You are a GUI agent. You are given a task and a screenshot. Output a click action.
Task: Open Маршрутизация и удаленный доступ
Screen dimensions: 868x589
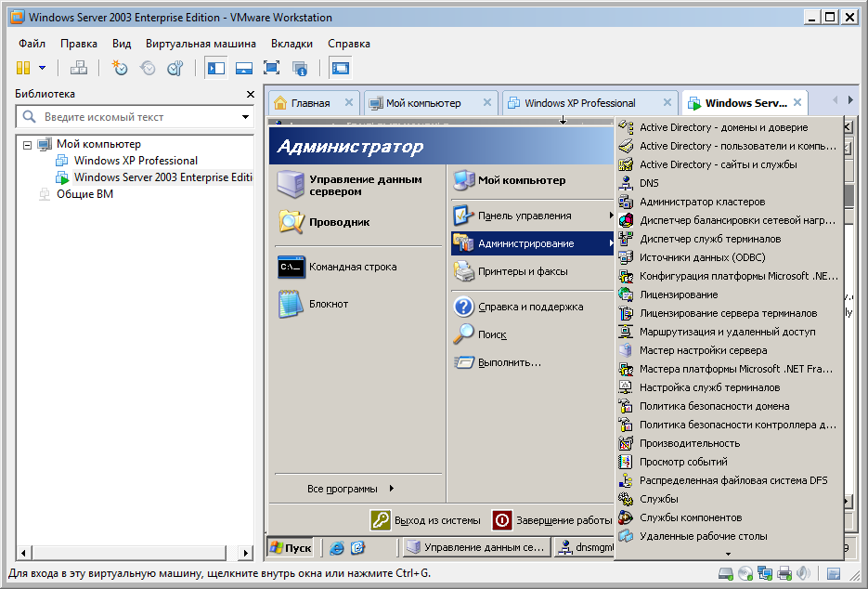point(729,332)
